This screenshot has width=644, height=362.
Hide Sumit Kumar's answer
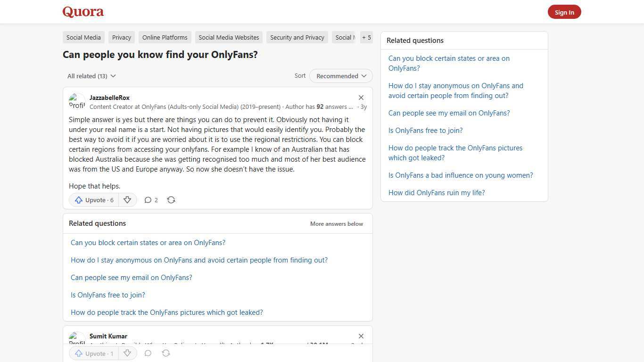point(361,336)
